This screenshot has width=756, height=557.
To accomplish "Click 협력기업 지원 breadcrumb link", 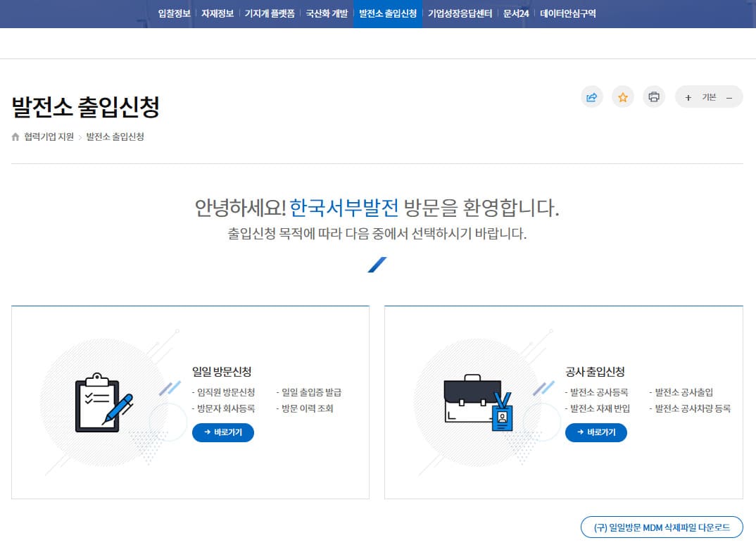I will (49, 137).
